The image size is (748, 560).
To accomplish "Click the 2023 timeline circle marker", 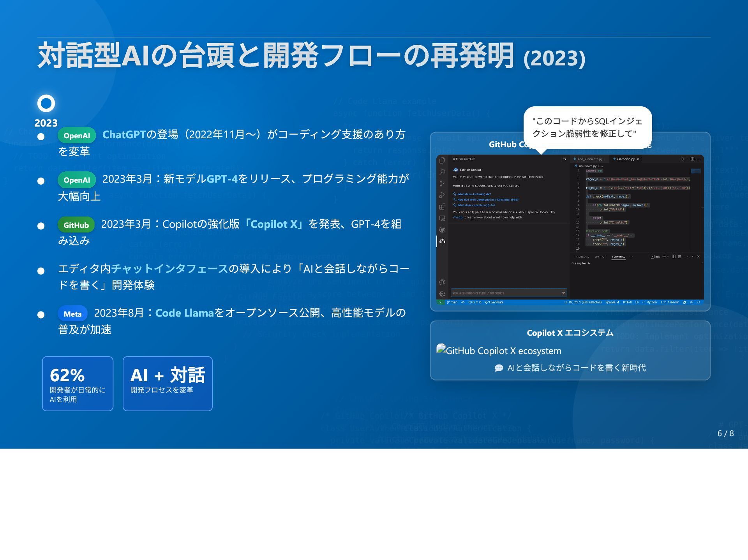I will click(x=46, y=103).
